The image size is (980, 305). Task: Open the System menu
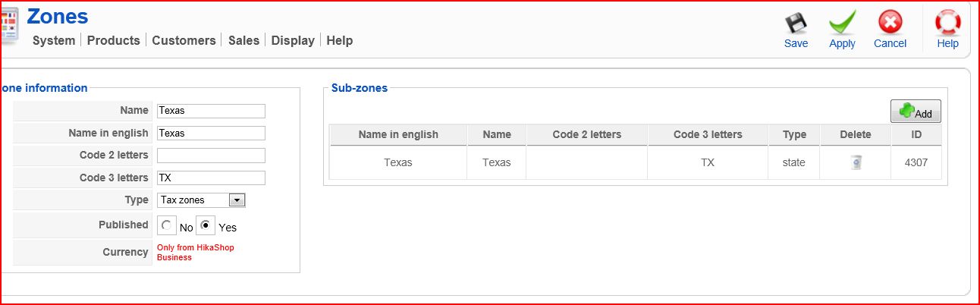pyautogui.click(x=54, y=41)
